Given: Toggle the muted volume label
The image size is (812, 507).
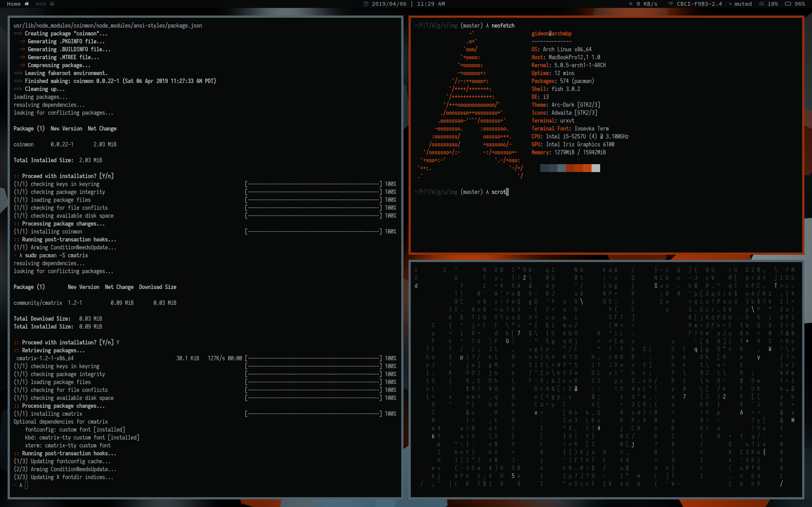Looking at the screenshot, I should [x=743, y=4].
